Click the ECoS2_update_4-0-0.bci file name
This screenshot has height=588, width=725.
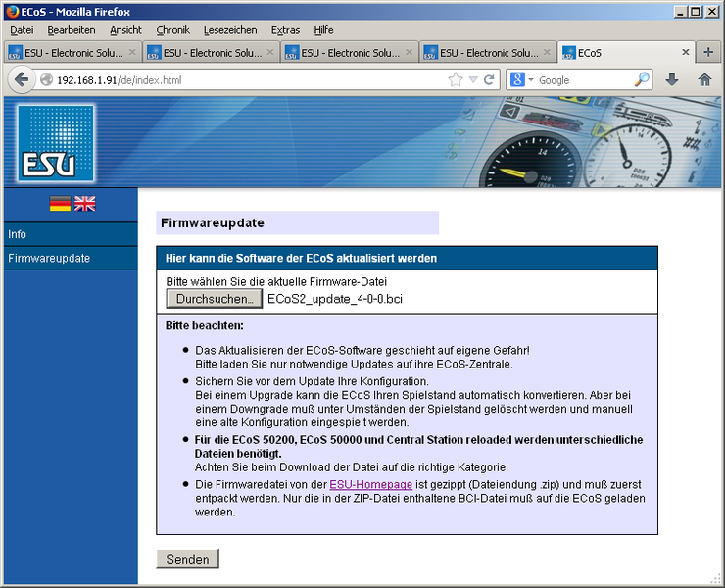click(335, 299)
